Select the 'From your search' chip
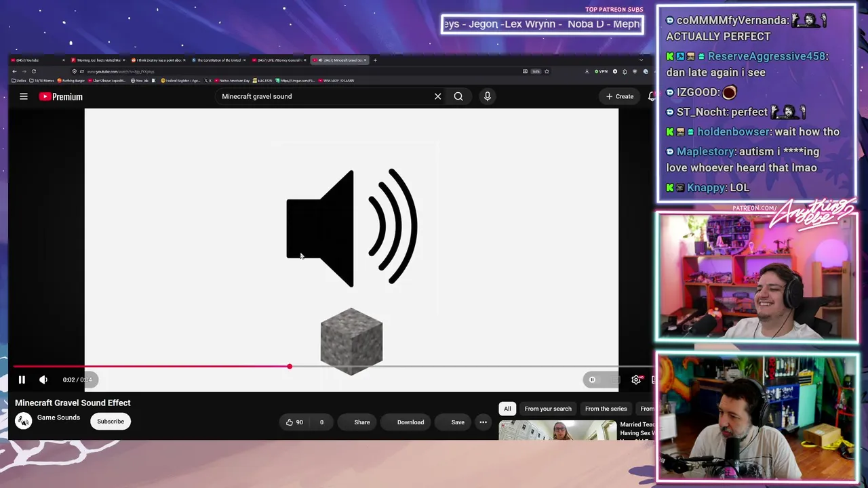The height and width of the screenshot is (488, 868). point(548,409)
